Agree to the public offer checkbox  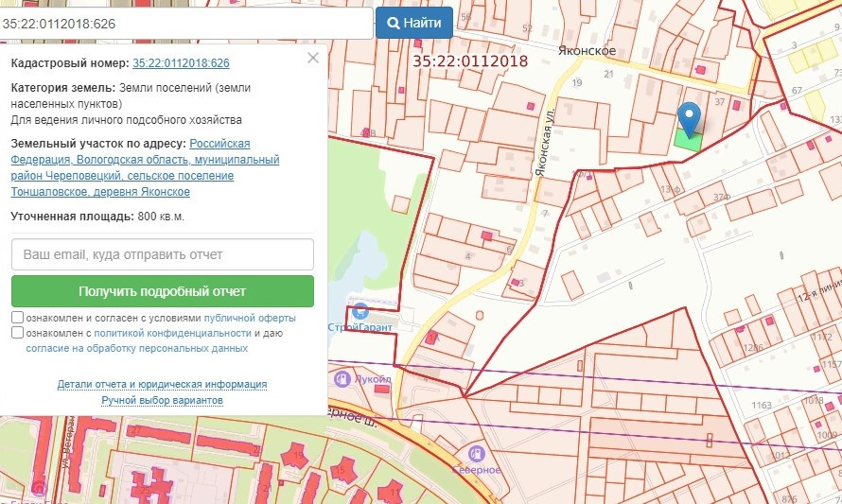click(x=18, y=318)
